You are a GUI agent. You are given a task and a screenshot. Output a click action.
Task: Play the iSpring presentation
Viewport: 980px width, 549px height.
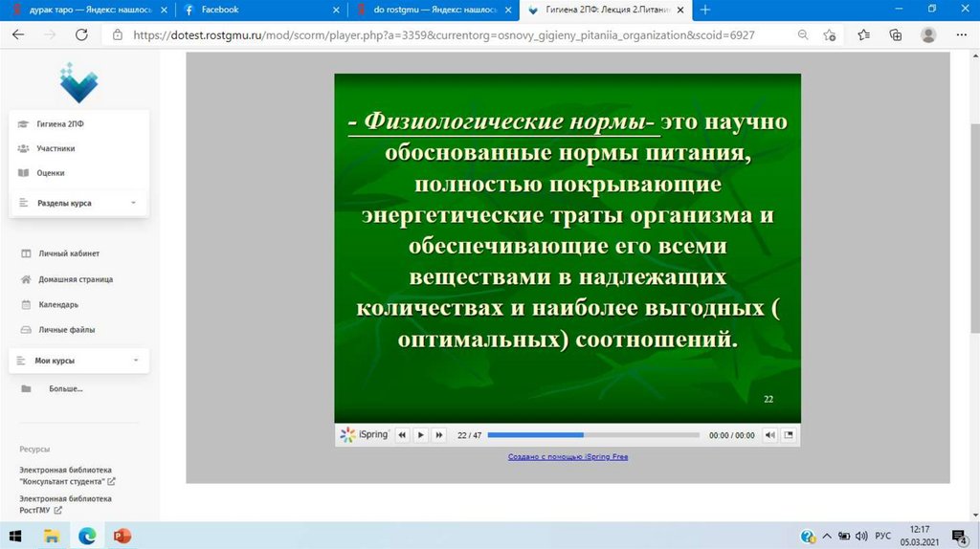click(x=421, y=434)
